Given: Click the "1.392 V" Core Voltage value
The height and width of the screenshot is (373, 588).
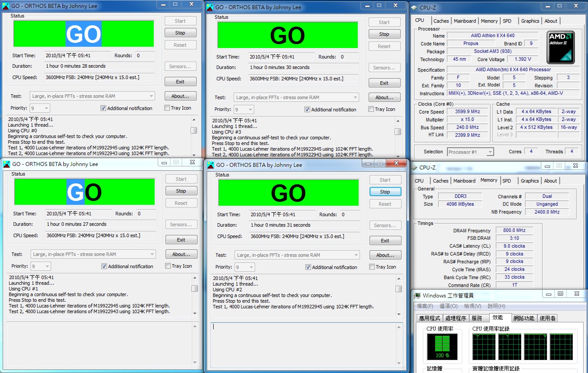Looking at the screenshot, I should 523,59.
